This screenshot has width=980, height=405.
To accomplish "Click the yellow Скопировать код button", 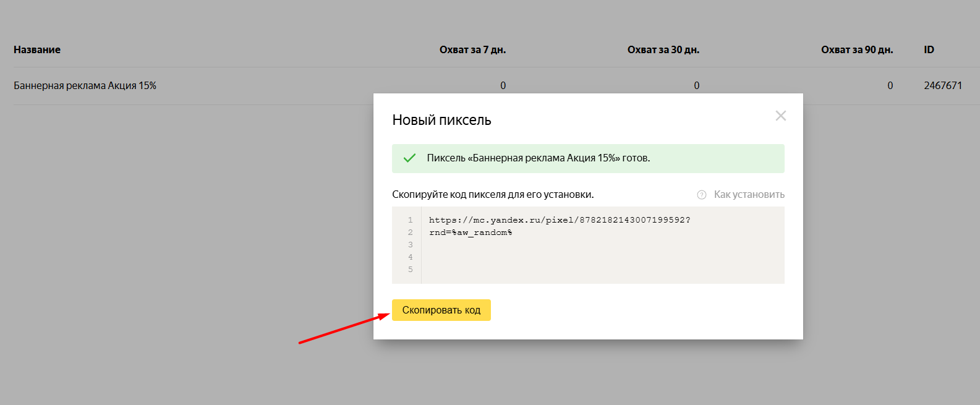I will 441,310.
